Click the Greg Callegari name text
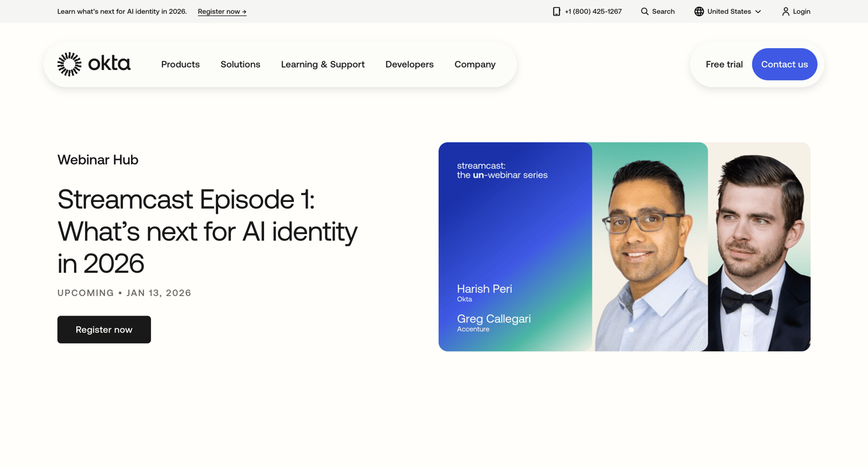This screenshot has height=467, width=868. click(x=494, y=319)
